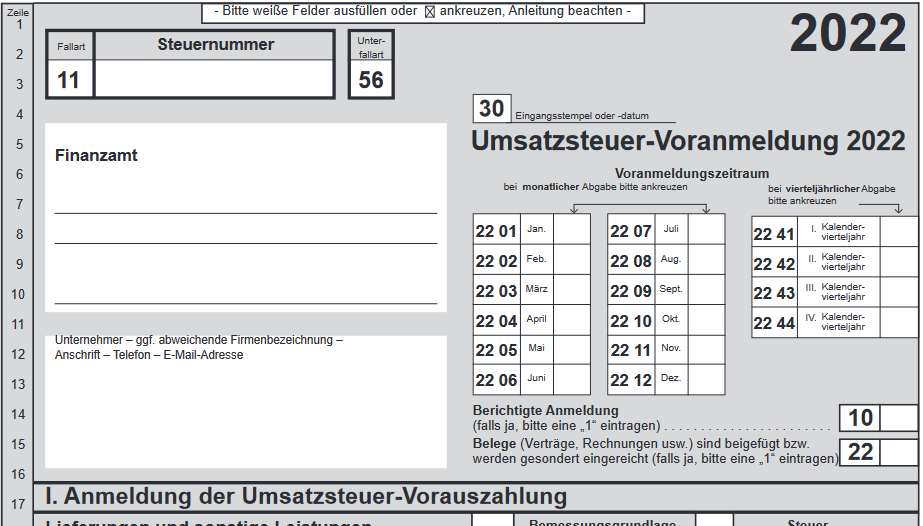Check the Mai 22 05 monthly box

pyautogui.click(x=572, y=349)
